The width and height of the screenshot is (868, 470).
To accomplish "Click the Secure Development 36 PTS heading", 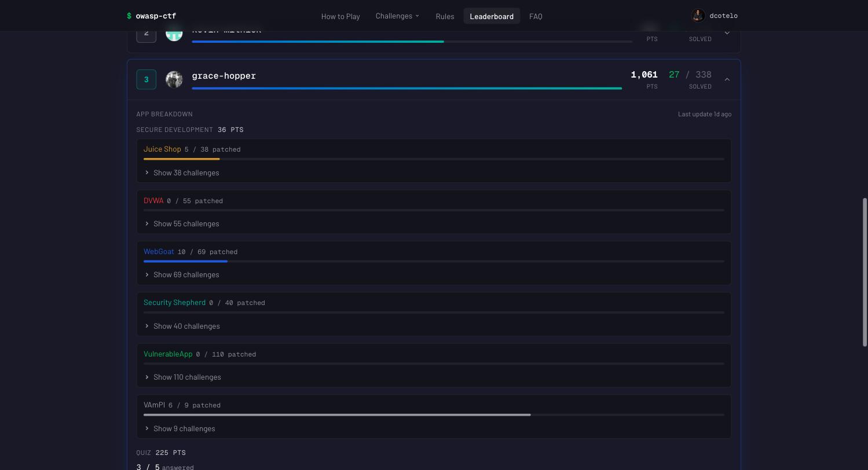I will coord(190,130).
